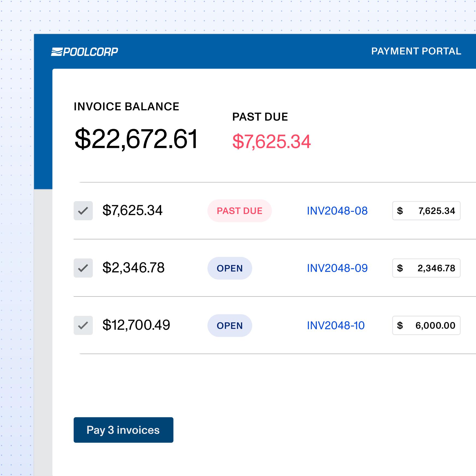The height and width of the screenshot is (476, 476).
Task: Click the OPEN badge for INV2048-10
Action: tap(230, 325)
